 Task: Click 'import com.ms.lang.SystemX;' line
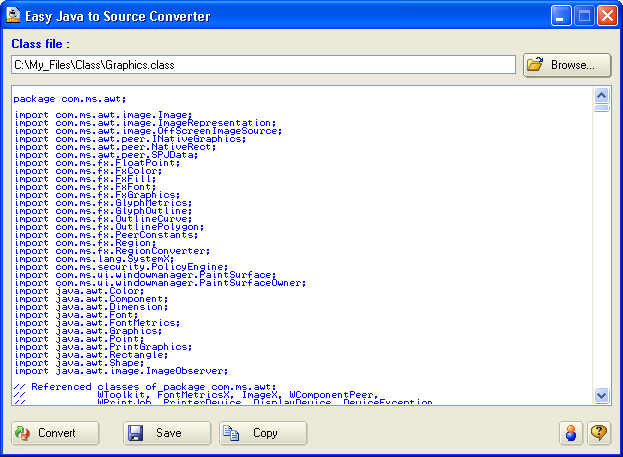click(94, 259)
